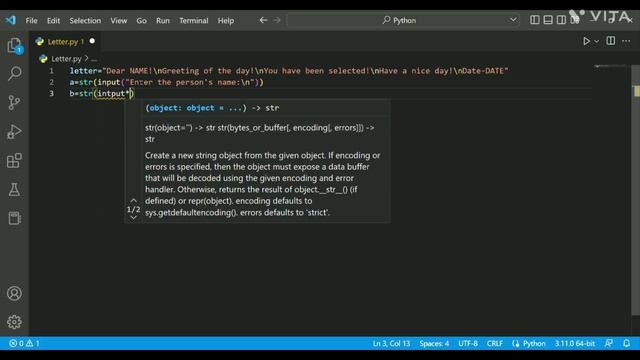Image resolution: width=640 pixels, height=360 pixels.
Task: Click the editor vertical scrollbar
Action: pos(636,190)
